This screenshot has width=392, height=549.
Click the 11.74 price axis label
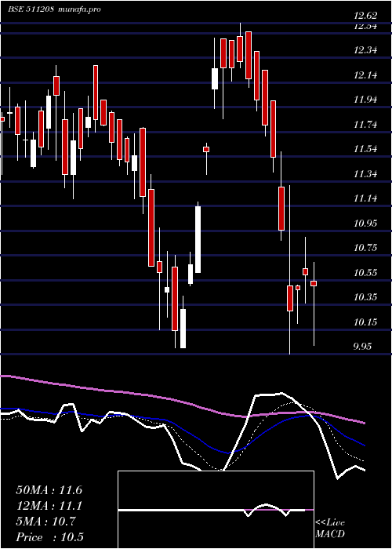(x=365, y=124)
